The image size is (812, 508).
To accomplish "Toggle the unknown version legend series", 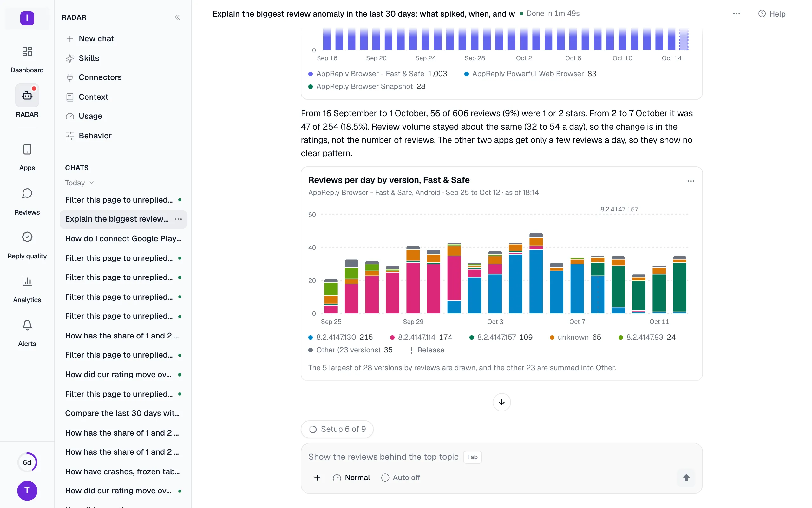I will tap(575, 337).
